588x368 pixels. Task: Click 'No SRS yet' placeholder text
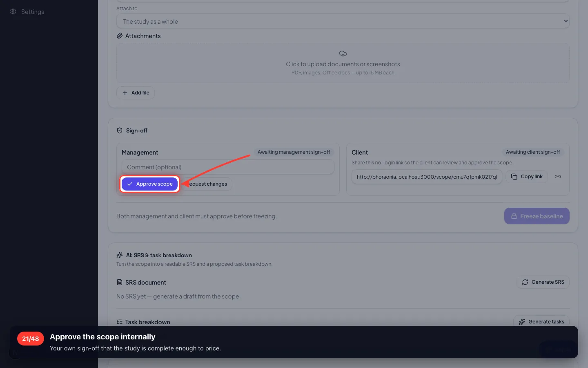point(178,296)
